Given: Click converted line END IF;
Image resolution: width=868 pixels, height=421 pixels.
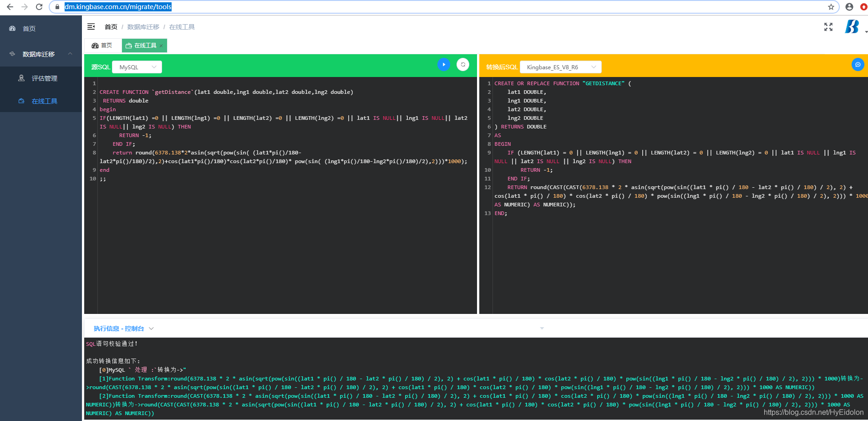Looking at the screenshot, I should tap(518, 179).
